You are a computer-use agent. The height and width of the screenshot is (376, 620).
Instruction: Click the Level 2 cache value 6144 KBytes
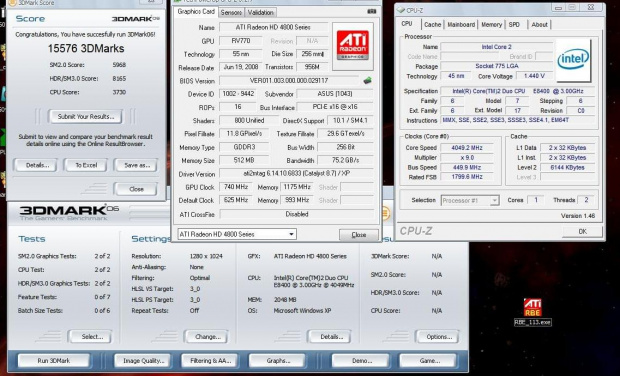[x=567, y=167]
